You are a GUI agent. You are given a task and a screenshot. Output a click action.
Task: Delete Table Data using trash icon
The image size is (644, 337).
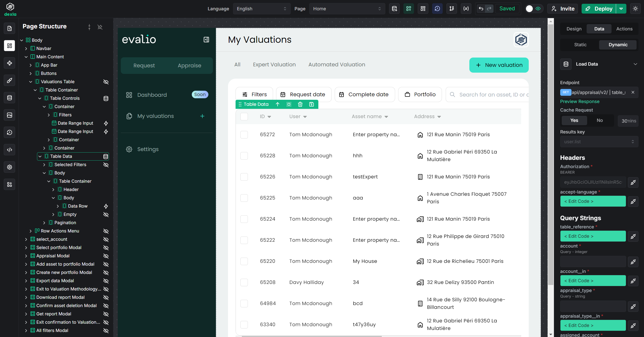pyautogui.click(x=300, y=104)
